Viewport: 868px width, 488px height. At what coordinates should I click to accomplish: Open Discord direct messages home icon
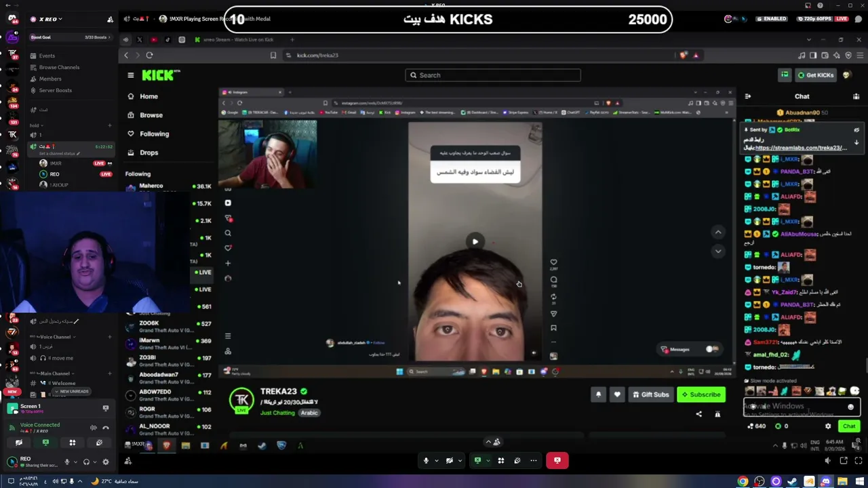tap(12, 18)
